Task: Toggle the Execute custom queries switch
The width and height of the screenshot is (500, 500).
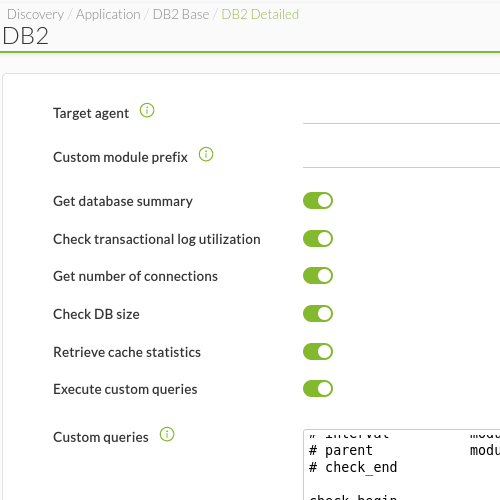Action: pos(318,389)
